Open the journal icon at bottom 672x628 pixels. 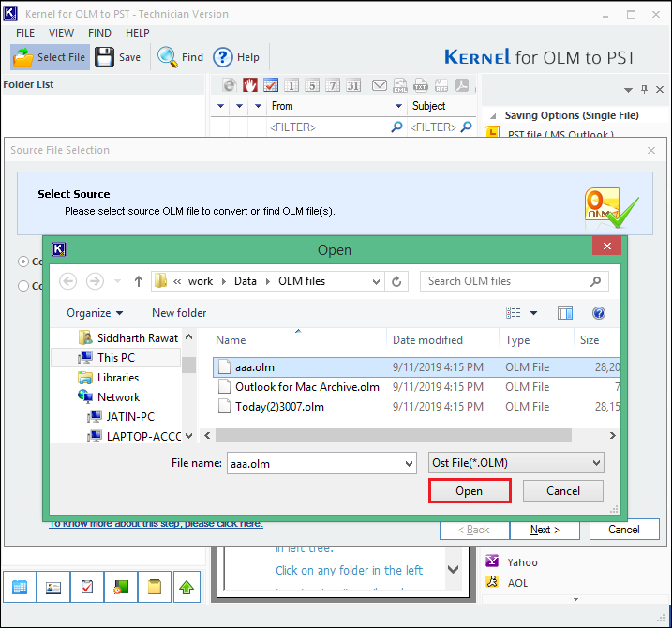tap(121, 587)
